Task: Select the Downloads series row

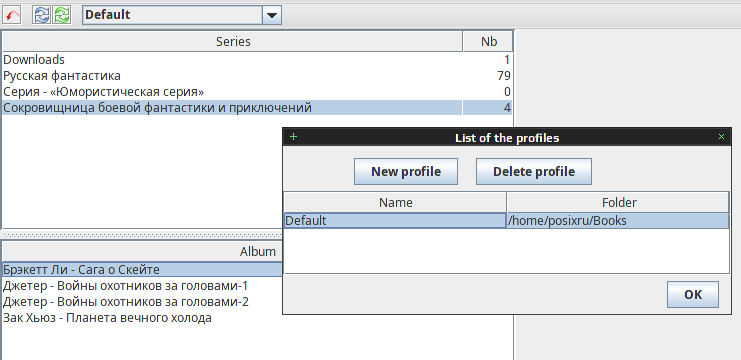Action: coord(257,60)
